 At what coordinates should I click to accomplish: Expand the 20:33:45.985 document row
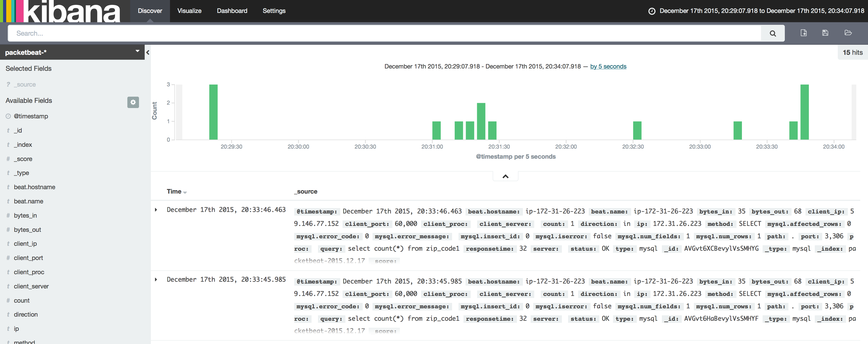point(156,280)
